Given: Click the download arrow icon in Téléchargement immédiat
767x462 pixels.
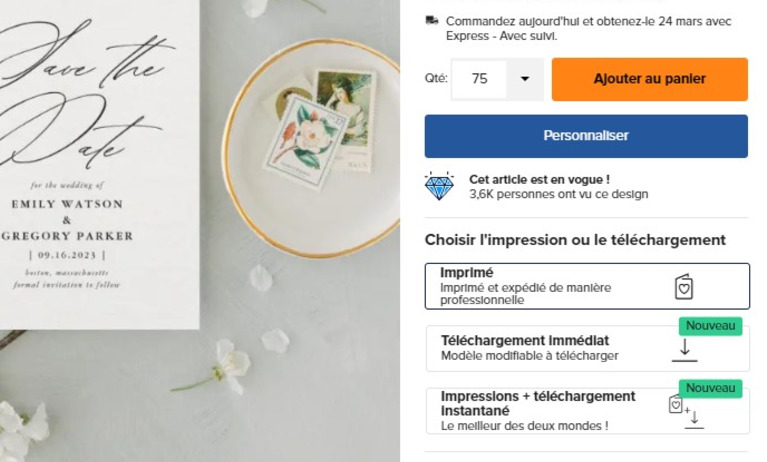Looking at the screenshot, I should point(685,349).
